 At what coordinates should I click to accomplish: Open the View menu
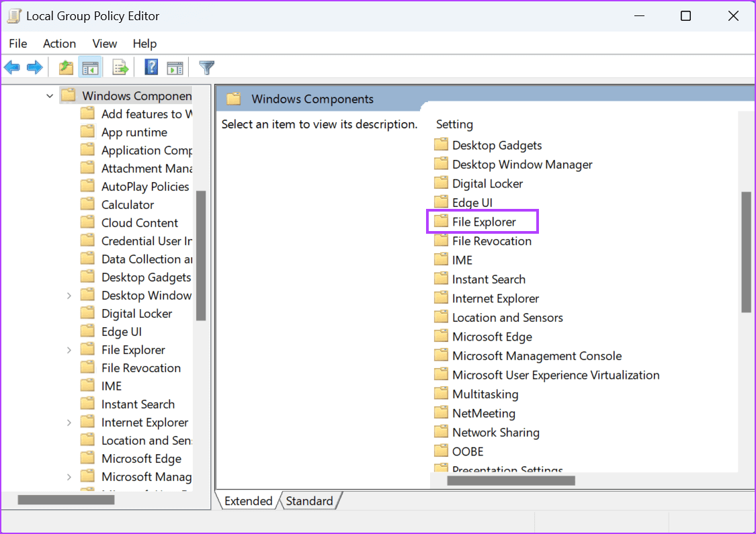click(x=104, y=43)
